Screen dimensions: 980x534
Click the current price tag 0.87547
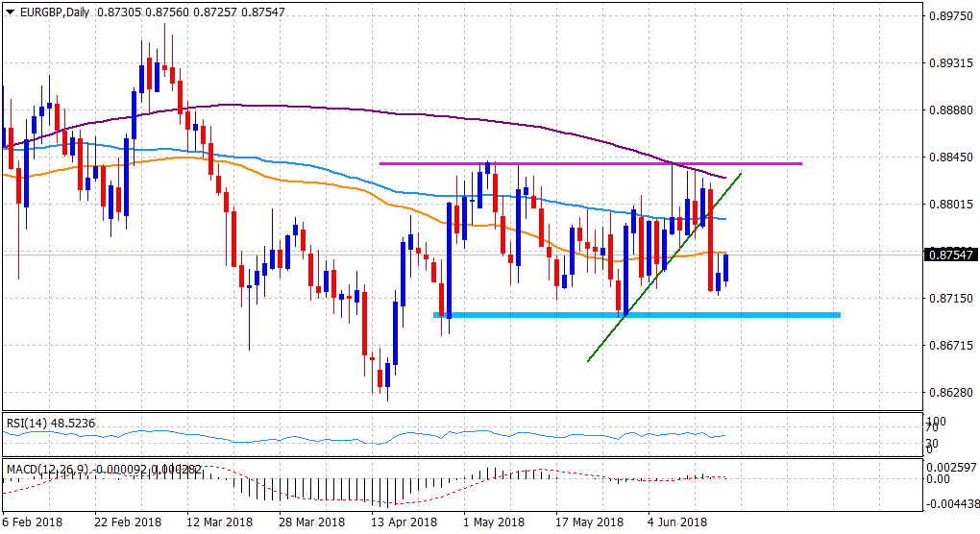[949, 255]
